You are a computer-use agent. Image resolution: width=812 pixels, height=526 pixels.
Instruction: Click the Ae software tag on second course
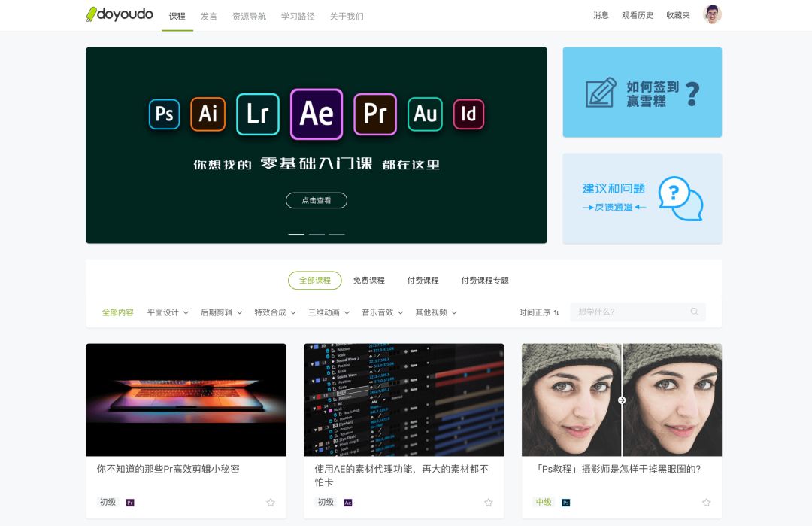coord(348,503)
